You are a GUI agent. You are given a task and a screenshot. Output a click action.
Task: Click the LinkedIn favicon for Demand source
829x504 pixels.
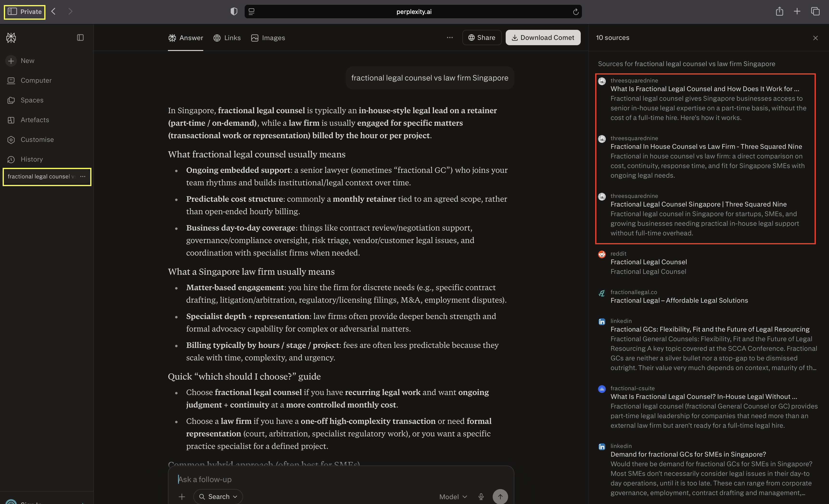pos(602,447)
